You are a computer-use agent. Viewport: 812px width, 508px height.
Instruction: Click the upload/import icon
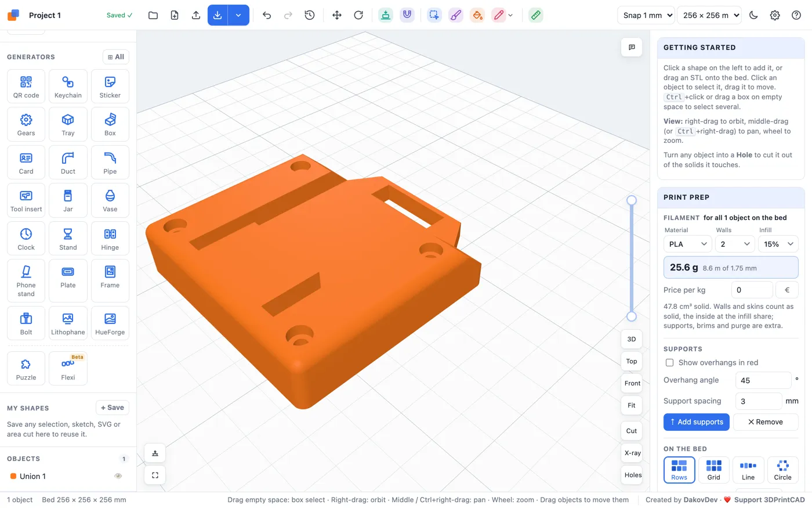pos(196,15)
